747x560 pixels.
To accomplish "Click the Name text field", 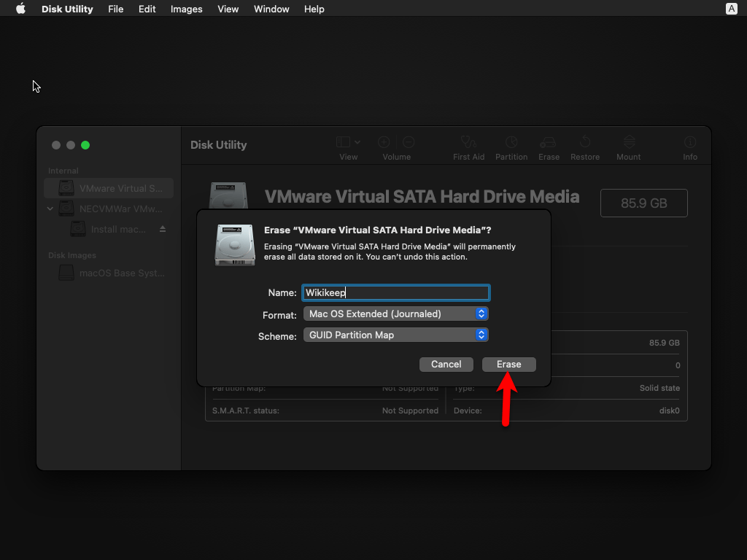I will click(x=396, y=292).
